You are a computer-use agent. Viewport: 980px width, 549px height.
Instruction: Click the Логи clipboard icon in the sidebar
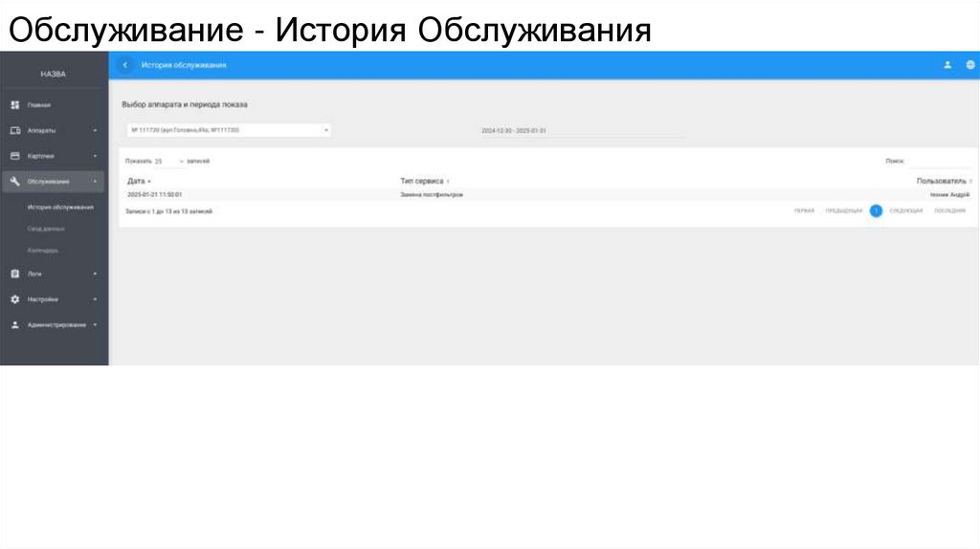click(x=15, y=274)
